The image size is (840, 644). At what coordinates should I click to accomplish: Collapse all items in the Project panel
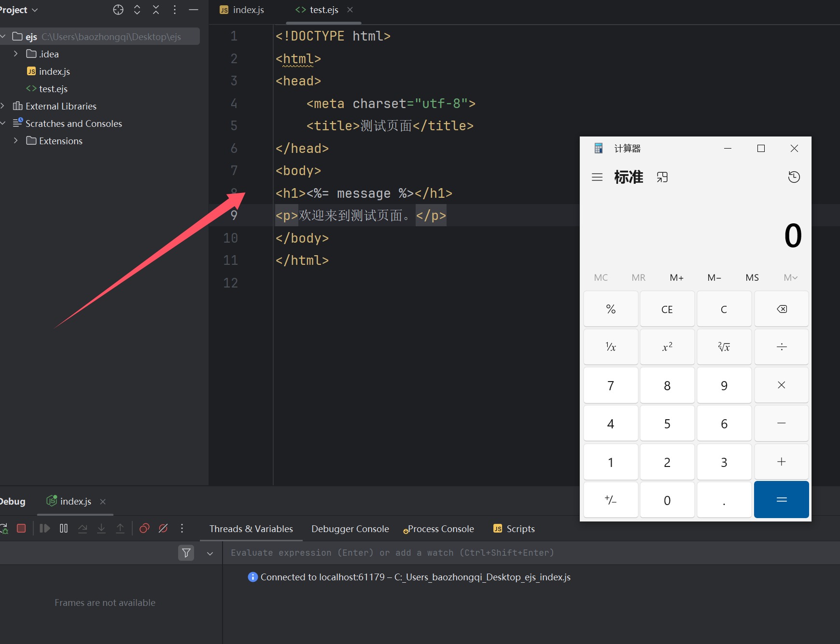pos(156,10)
